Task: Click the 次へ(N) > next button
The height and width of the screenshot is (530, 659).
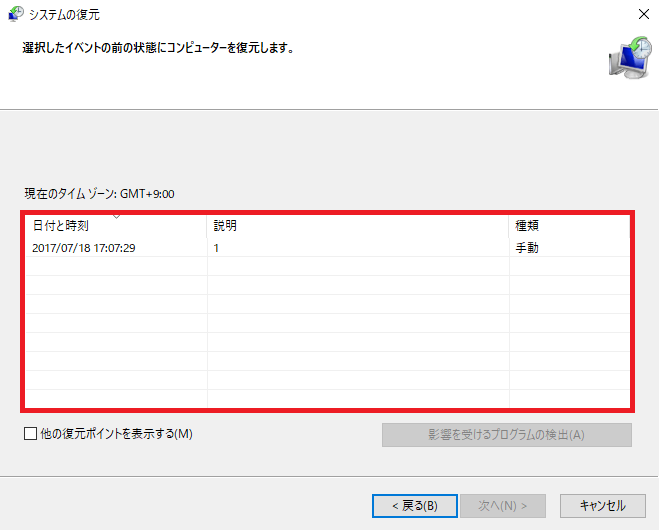Action: pyautogui.click(x=503, y=506)
